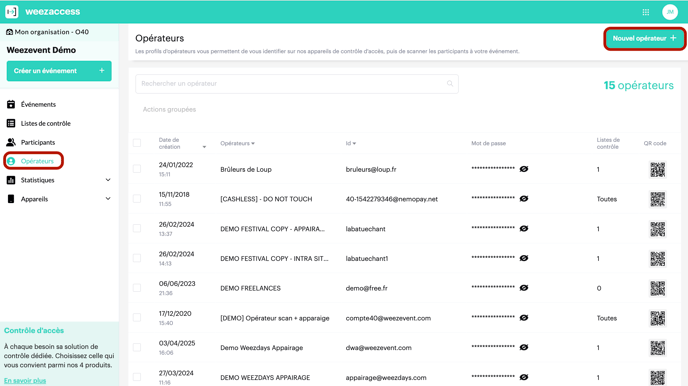Click DEMO FESTIVAL COPY - INTRA SIT... name
Image resolution: width=688 pixels, height=386 pixels.
(x=274, y=258)
